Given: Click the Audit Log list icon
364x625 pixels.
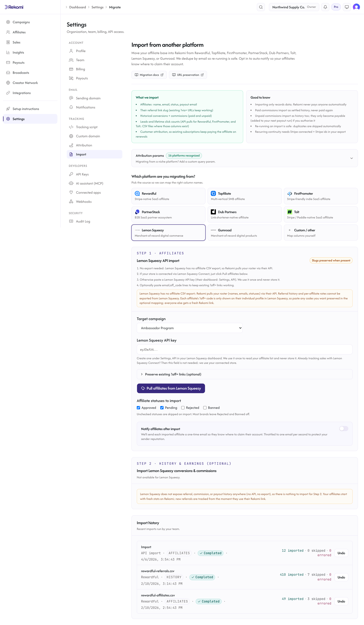Looking at the screenshot, I should (71, 221).
